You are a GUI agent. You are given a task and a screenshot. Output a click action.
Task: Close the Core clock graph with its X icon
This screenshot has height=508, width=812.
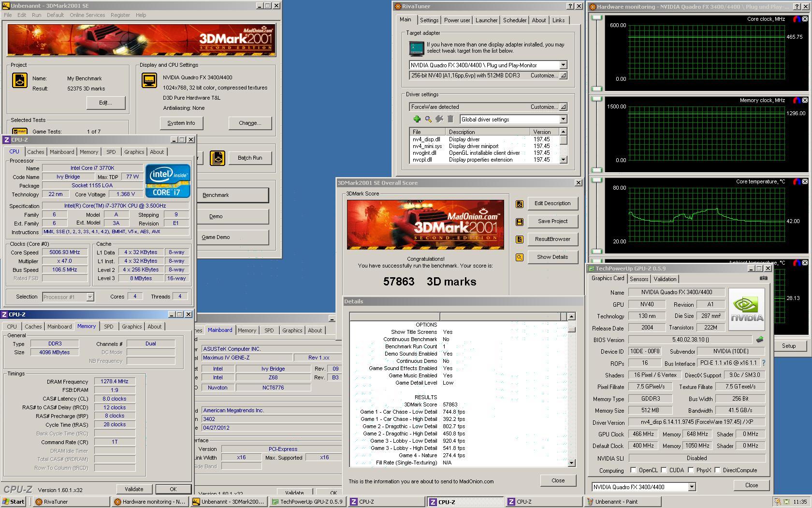(805, 19)
